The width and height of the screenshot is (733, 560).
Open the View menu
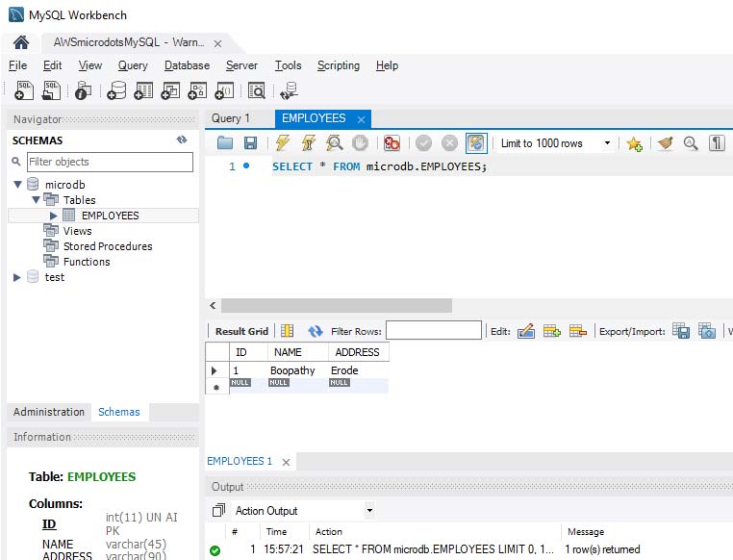click(89, 65)
